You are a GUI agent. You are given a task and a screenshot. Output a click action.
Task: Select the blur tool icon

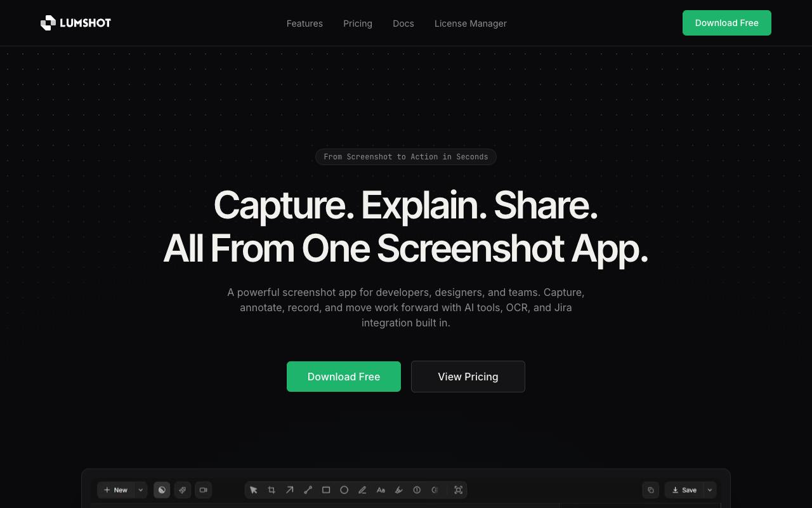435,490
